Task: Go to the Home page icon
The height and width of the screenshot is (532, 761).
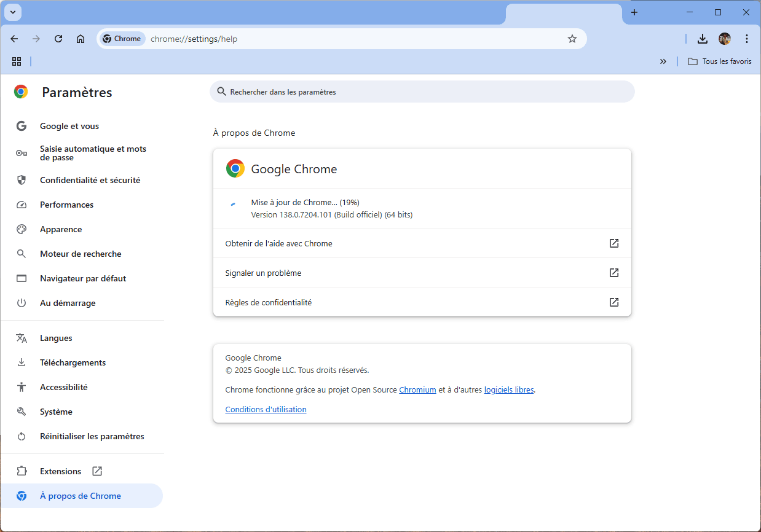Action: [x=81, y=39]
